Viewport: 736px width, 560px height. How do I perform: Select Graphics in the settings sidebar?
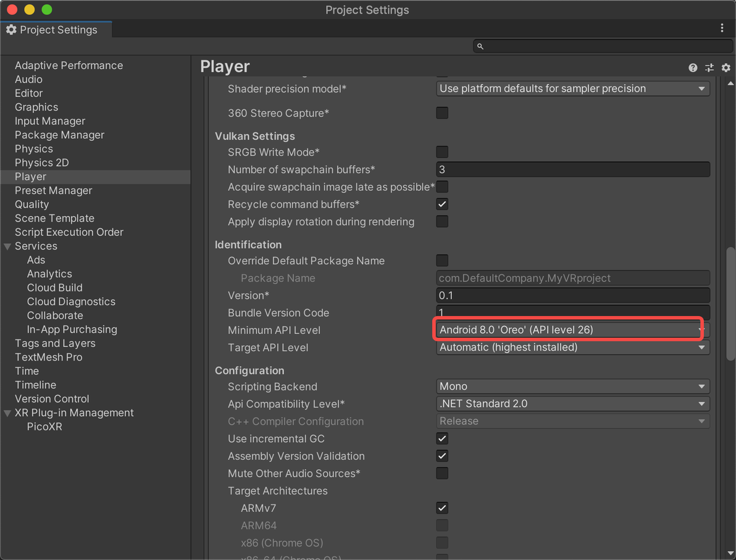[36, 107]
